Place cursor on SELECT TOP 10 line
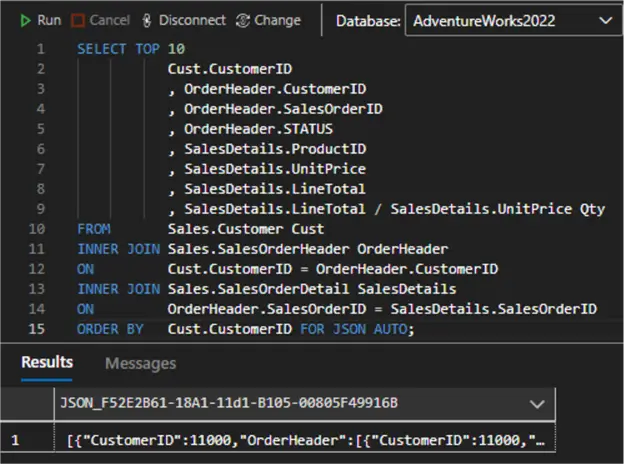Screen dimensions: 624x464 [131, 49]
